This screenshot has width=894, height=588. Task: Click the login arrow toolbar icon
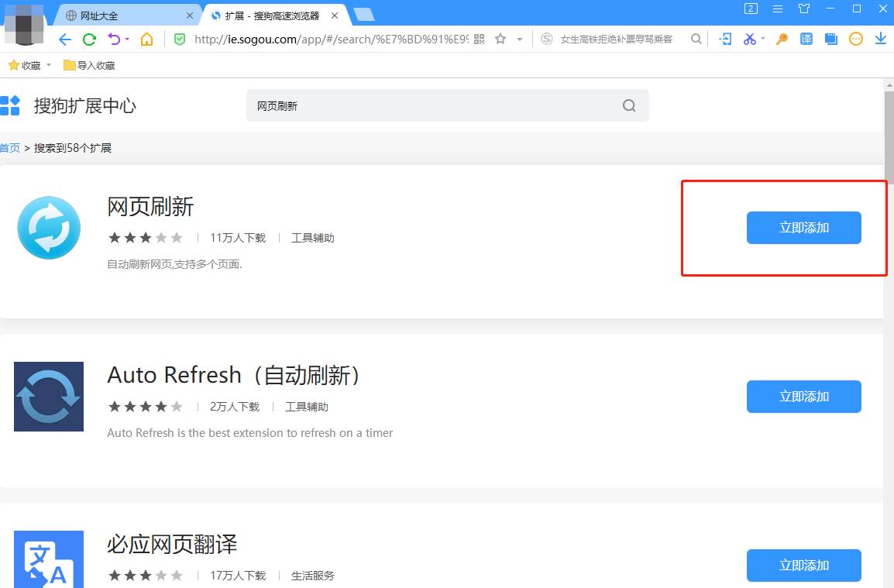(725, 39)
